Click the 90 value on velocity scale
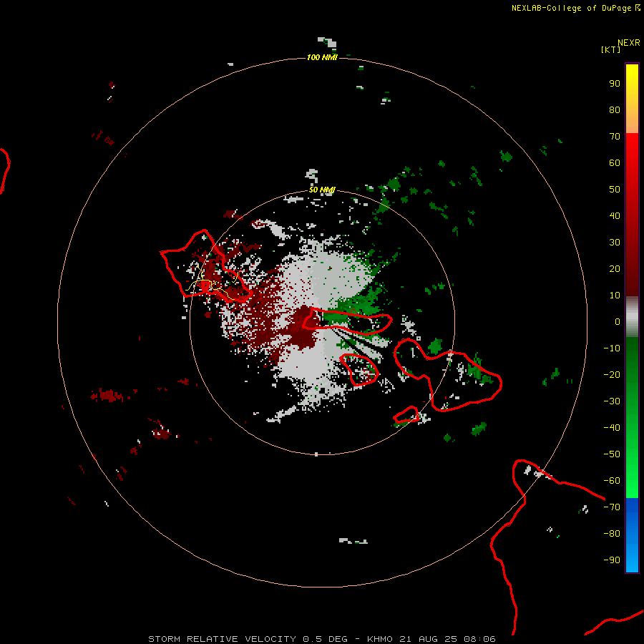Viewport: 644px width, 644px height. [615, 84]
